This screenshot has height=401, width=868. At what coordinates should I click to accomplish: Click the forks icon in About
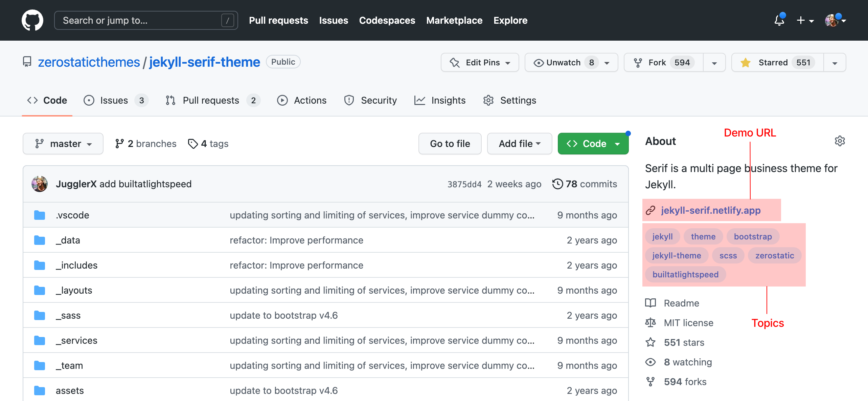tap(650, 382)
